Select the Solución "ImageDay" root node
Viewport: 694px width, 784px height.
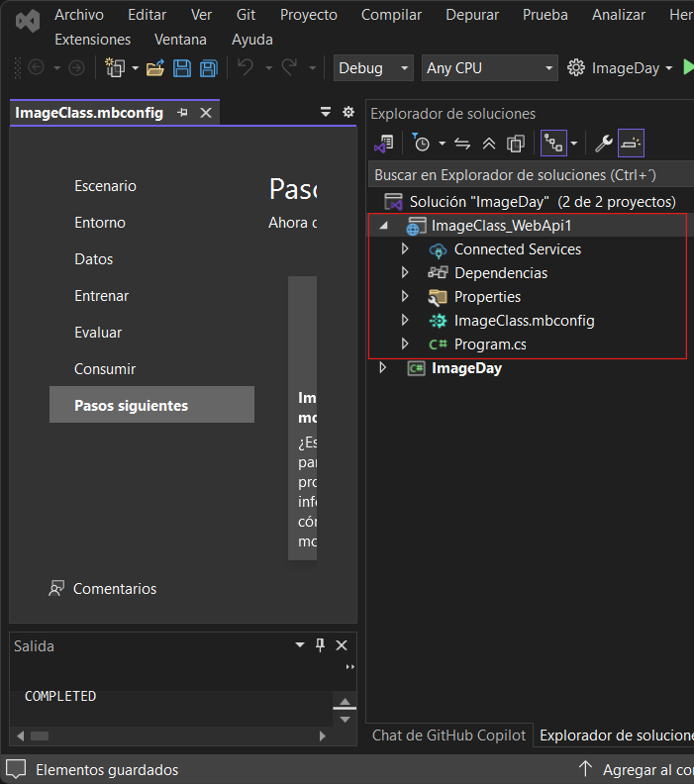coord(531,202)
